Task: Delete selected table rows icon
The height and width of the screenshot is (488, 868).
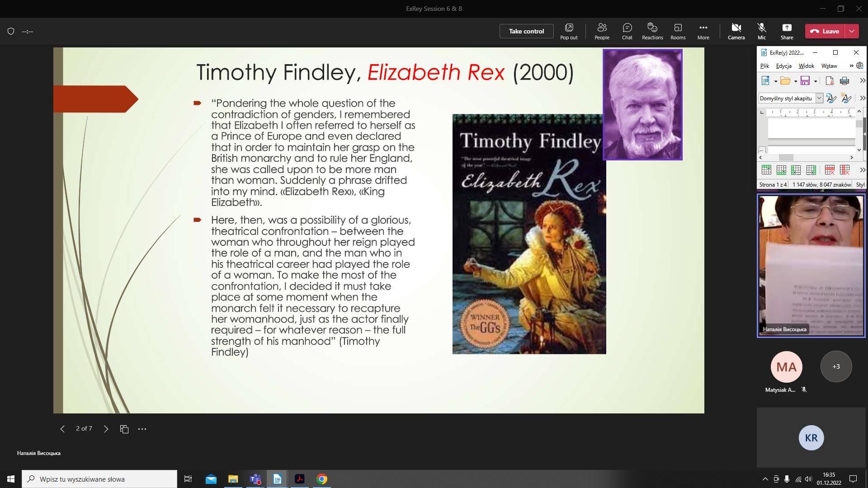Action: point(830,170)
